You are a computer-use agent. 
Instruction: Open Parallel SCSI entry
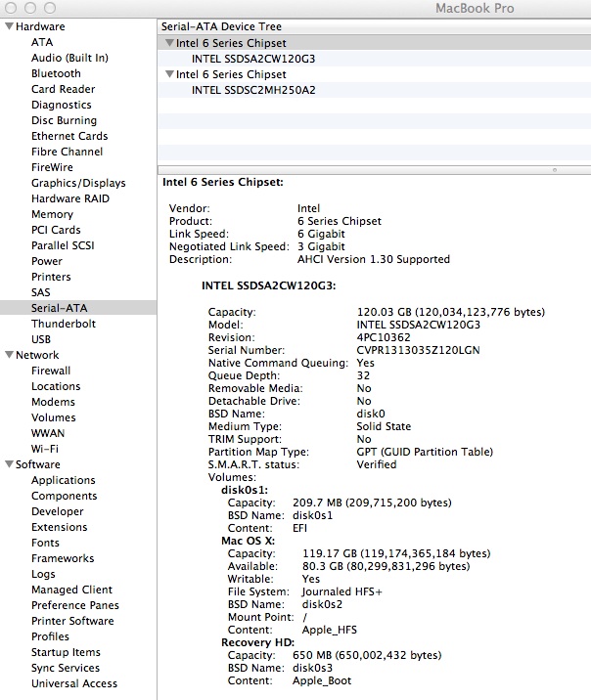[x=63, y=245]
